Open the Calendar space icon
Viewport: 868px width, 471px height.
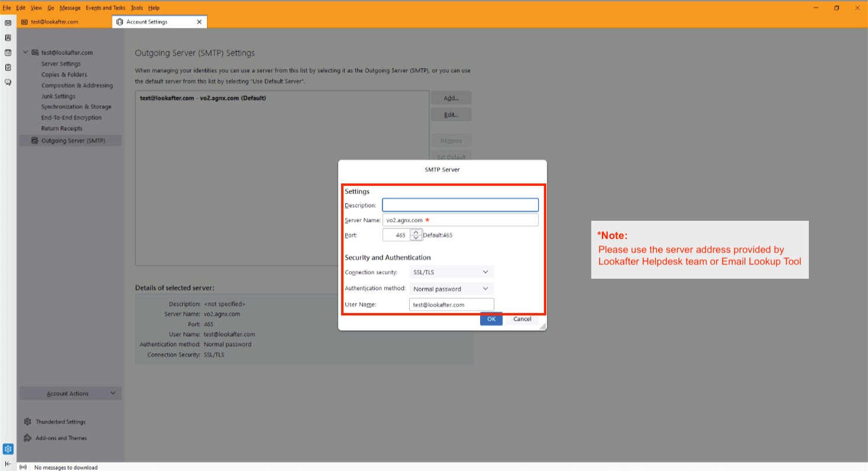tap(8, 53)
